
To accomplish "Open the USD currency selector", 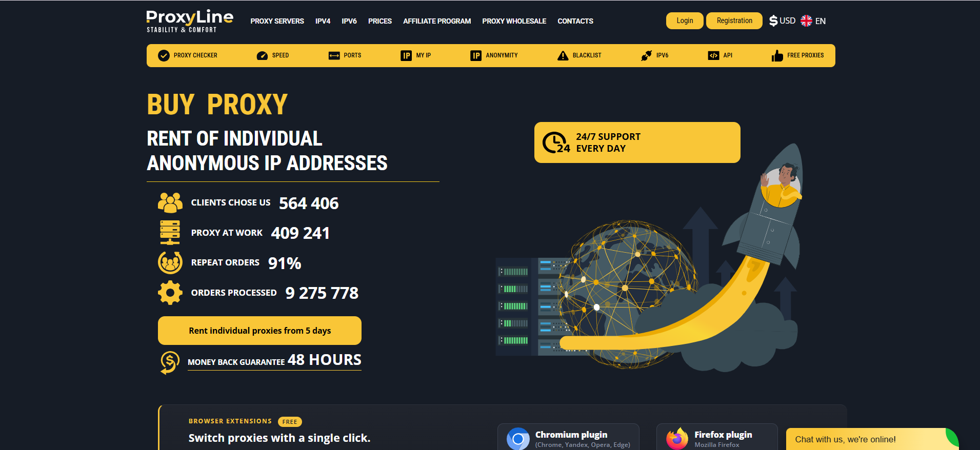I will (x=783, y=21).
